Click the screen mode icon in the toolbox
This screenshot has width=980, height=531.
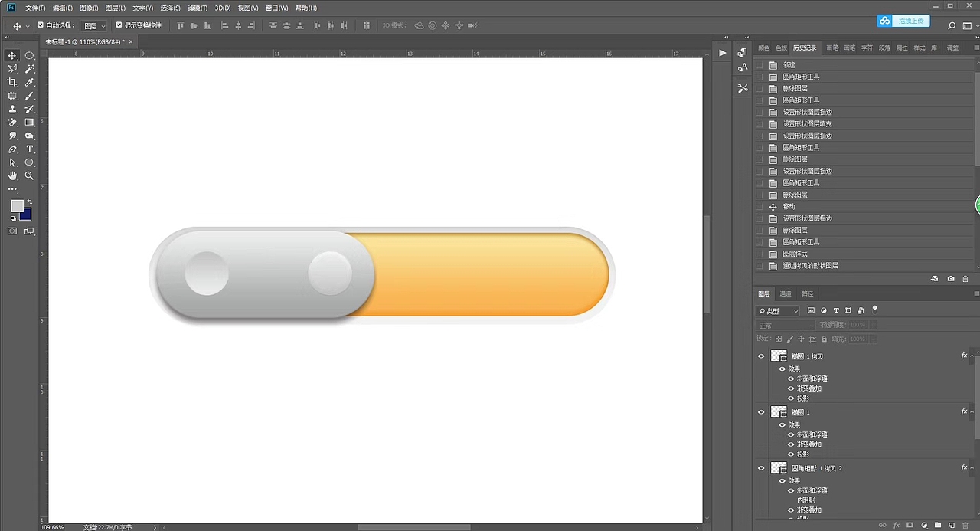coord(29,231)
